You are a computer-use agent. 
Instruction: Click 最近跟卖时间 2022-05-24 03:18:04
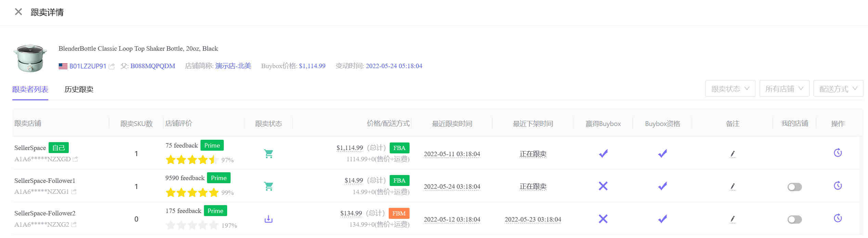point(452,187)
